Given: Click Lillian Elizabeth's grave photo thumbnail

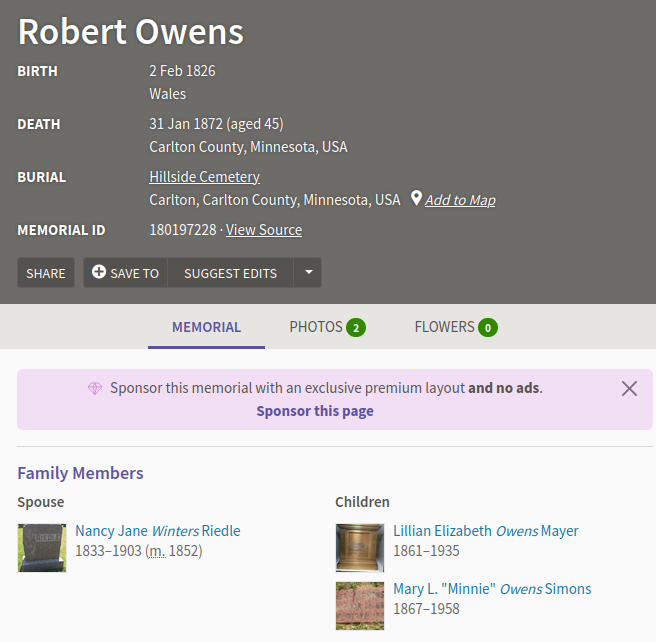Looking at the screenshot, I should click(x=360, y=548).
